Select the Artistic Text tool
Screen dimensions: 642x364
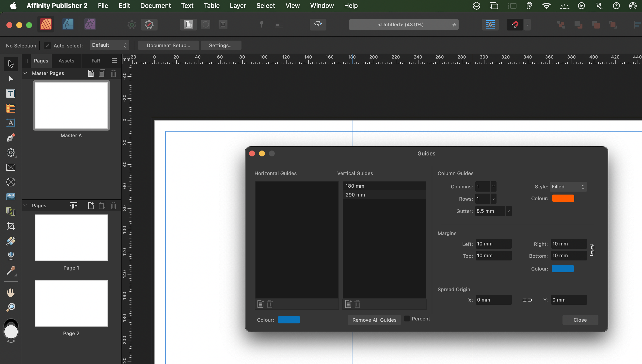11,123
